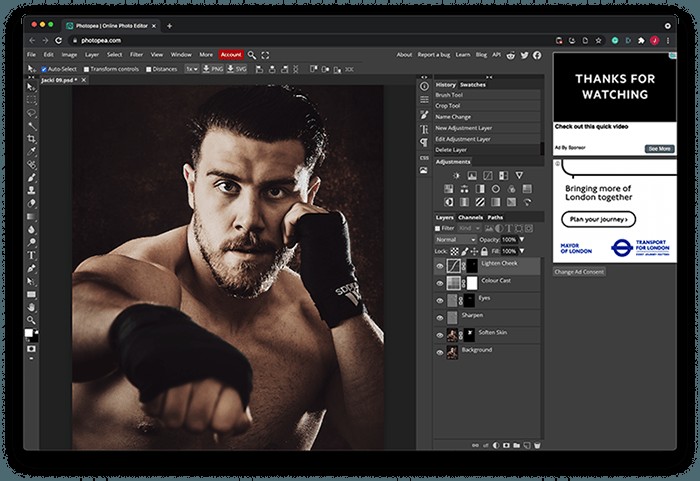Open the Image menu
Viewport: 700px width, 481px height.
click(69, 55)
